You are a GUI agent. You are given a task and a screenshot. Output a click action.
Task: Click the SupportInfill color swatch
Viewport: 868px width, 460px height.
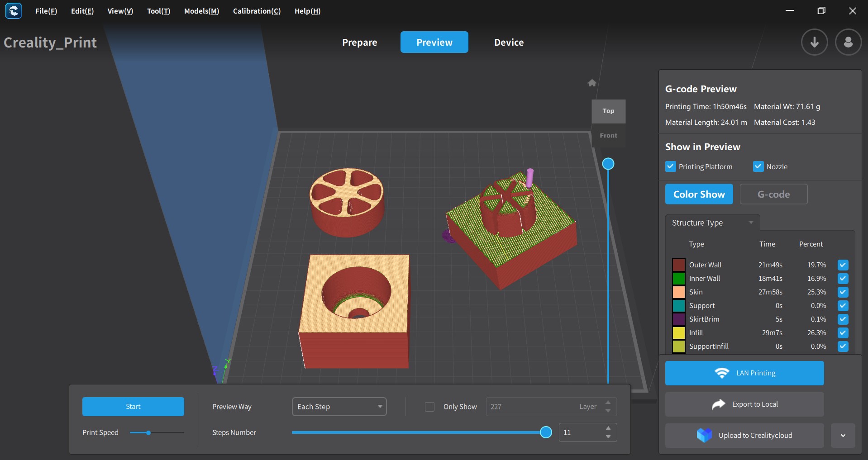pyautogui.click(x=678, y=346)
